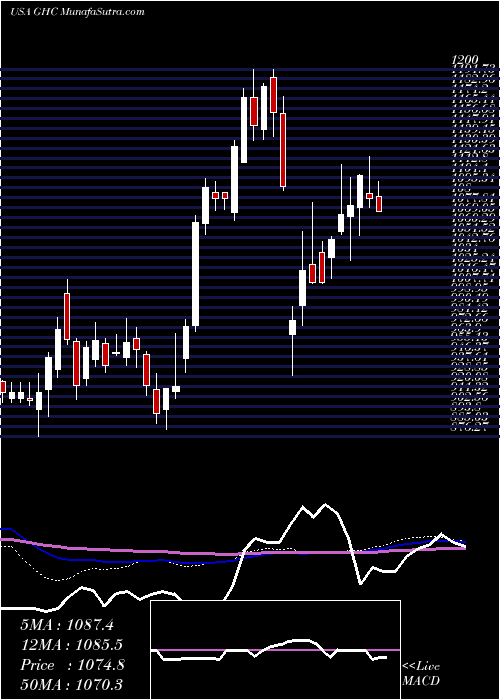Select the "12MA : 1085.5" value

71,645
